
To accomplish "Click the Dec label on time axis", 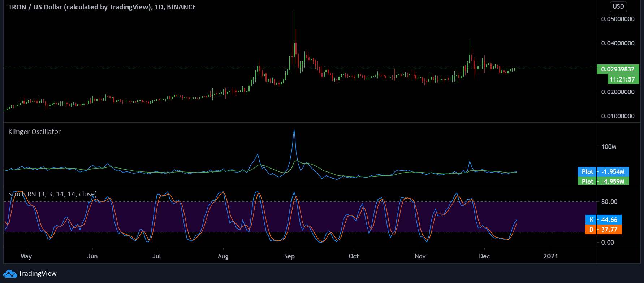I will tap(484, 256).
